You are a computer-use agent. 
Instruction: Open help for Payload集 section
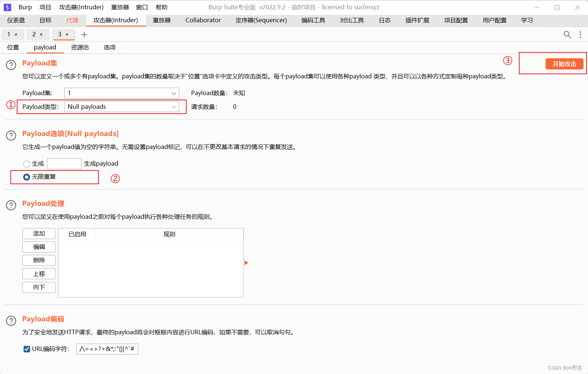pos(11,65)
